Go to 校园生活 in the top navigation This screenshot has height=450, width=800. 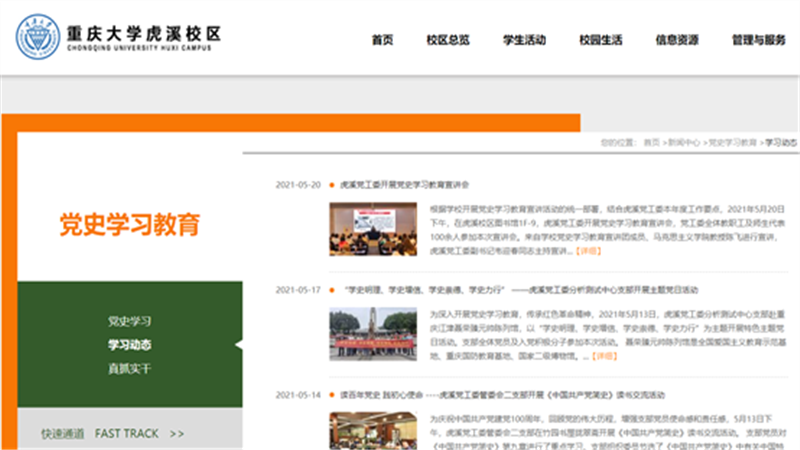[x=601, y=40]
